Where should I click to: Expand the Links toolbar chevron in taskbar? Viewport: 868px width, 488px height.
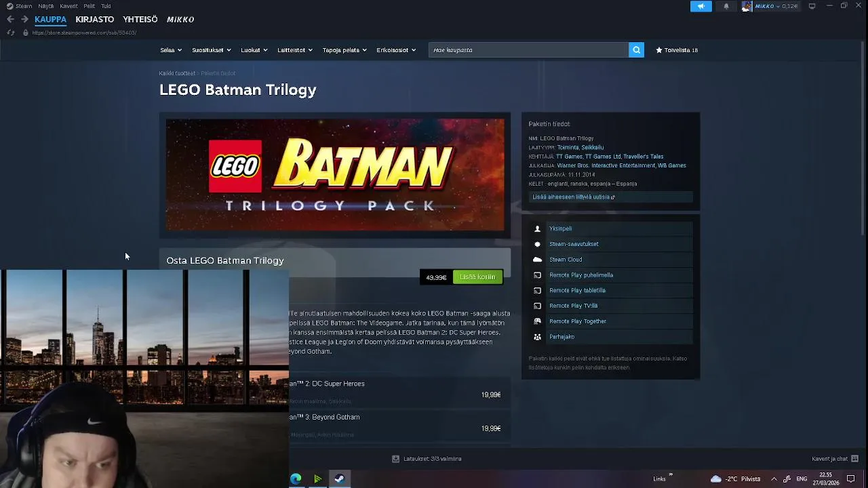671,475
